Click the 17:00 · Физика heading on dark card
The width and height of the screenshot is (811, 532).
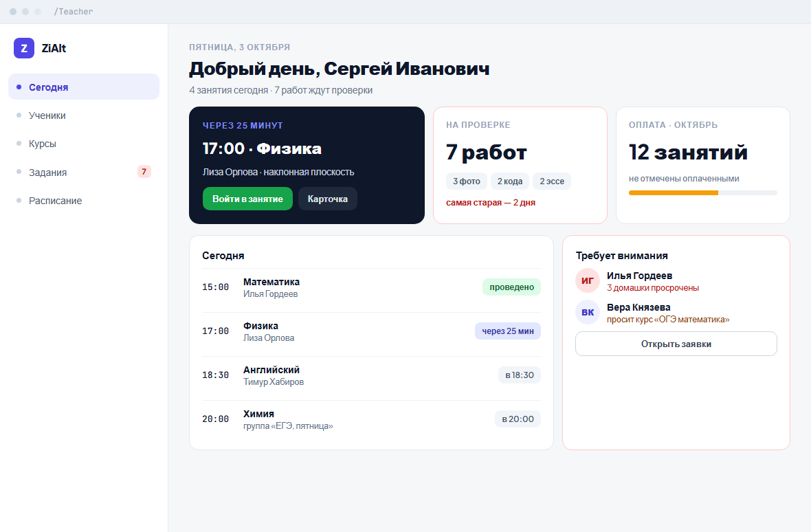[x=262, y=148]
